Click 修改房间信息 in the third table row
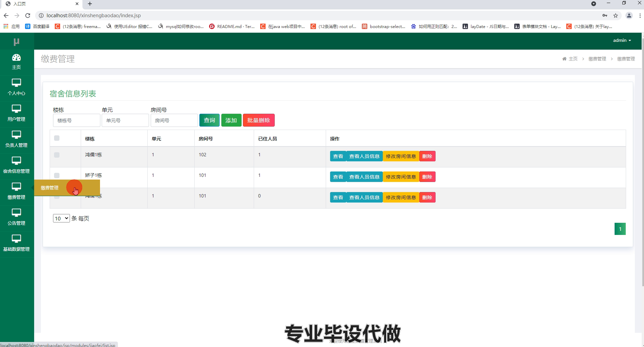644x347 pixels. click(401, 197)
